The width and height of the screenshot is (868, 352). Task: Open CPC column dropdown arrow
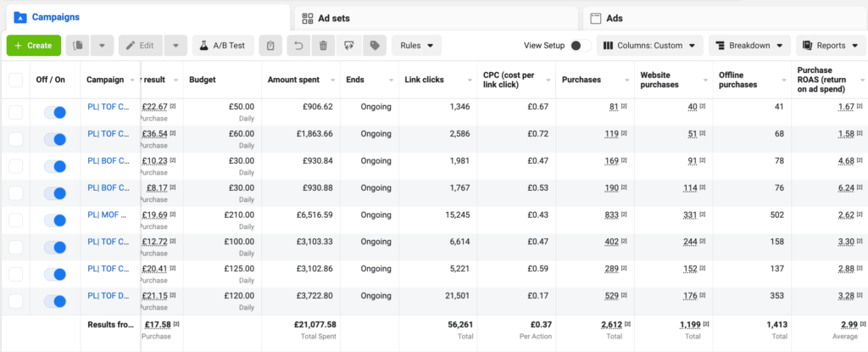pos(548,81)
